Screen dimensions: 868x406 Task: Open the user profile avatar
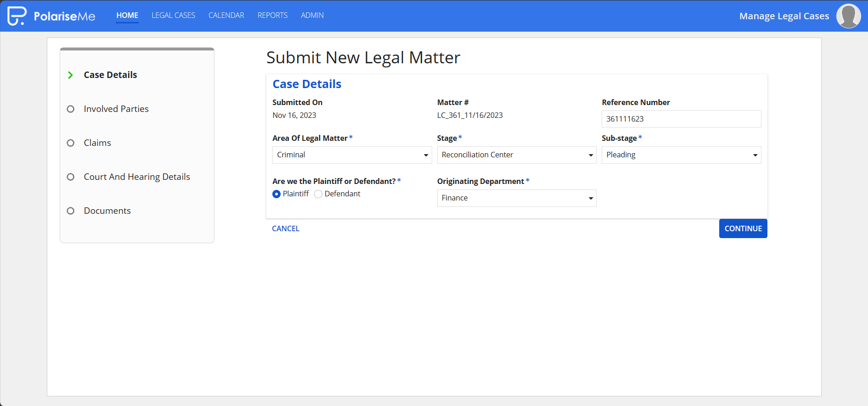coord(848,16)
